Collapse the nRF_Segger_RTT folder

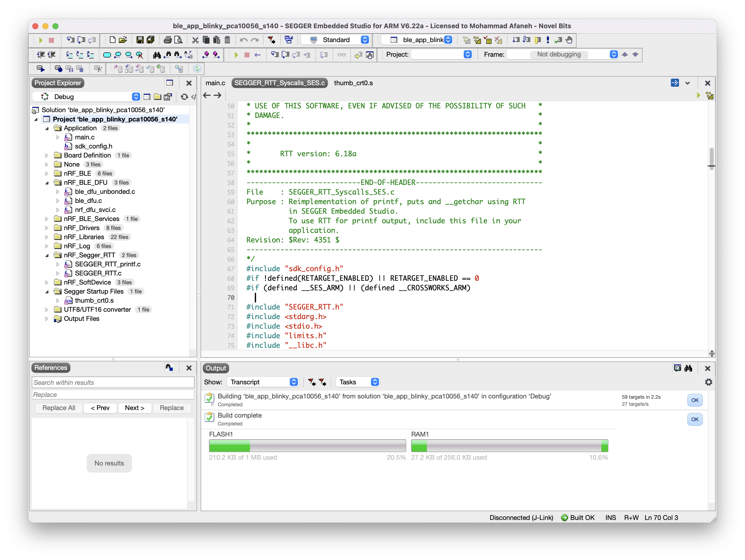(x=47, y=255)
